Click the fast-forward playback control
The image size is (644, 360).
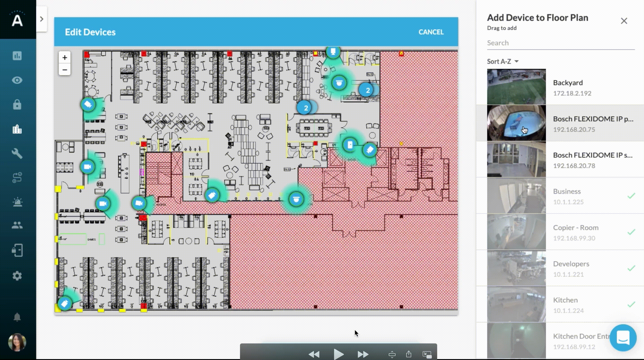363,353
